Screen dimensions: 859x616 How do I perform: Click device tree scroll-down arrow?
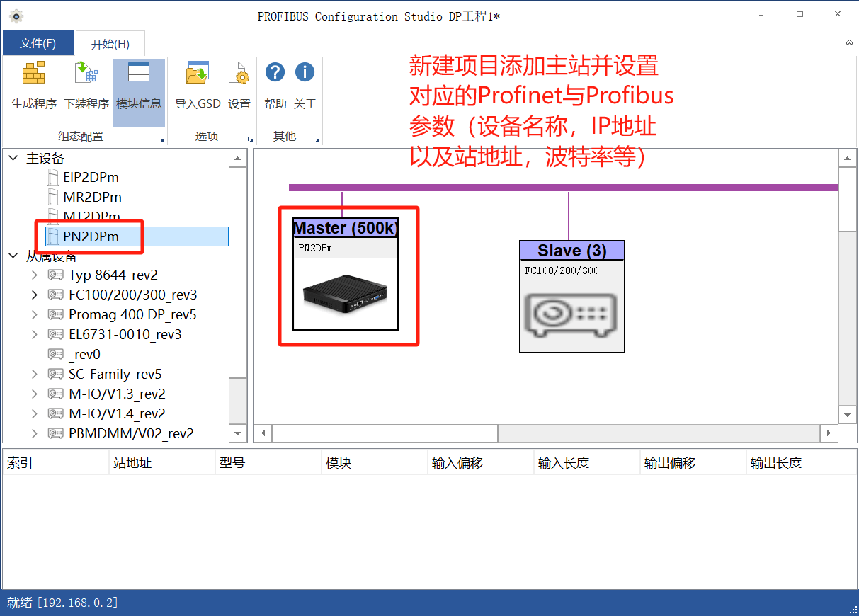point(238,433)
